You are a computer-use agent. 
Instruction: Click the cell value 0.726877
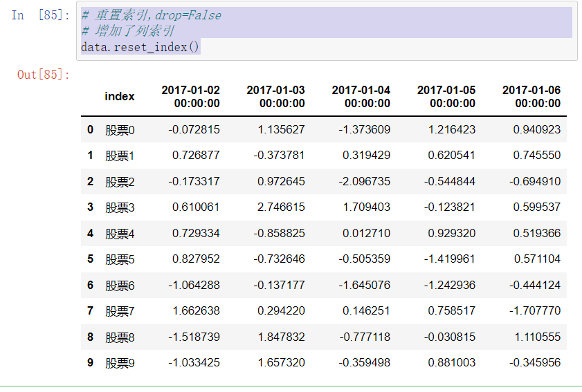pyautogui.click(x=196, y=155)
